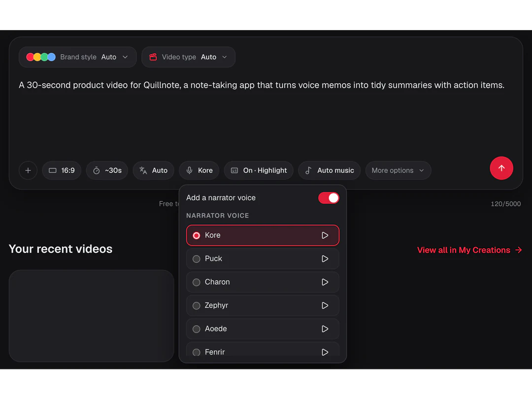The height and width of the screenshot is (399, 532).
Task: Click the Add a narrator voice label
Action: pos(221,198)
